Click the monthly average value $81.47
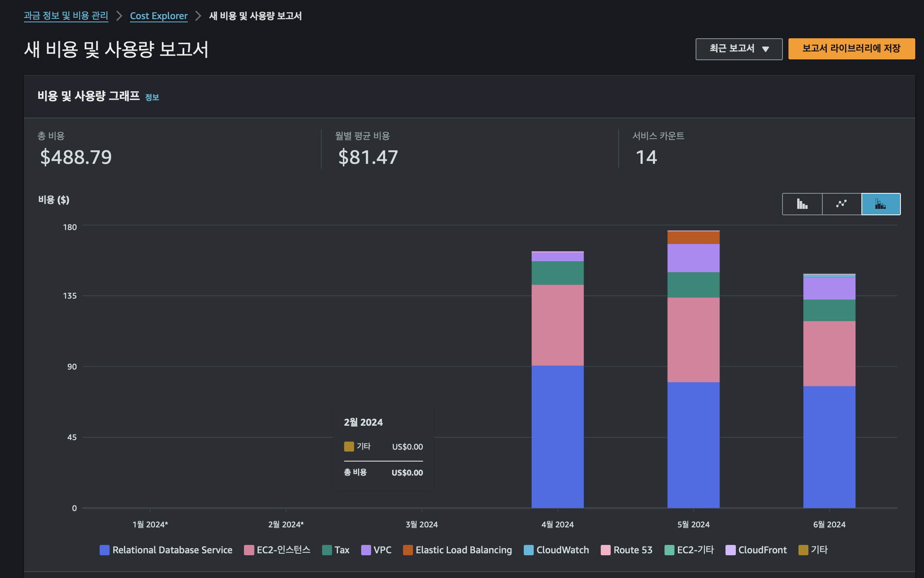Viewport: 924px width, 578px height. (x=368, y=157)
